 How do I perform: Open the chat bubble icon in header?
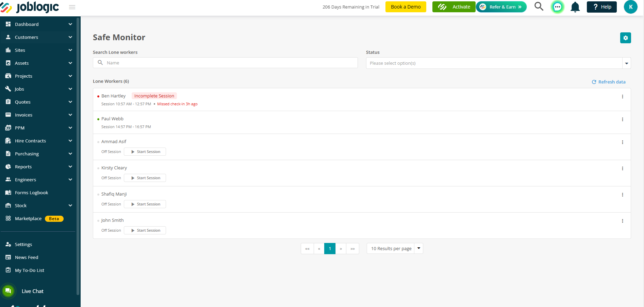coord(557,7)
